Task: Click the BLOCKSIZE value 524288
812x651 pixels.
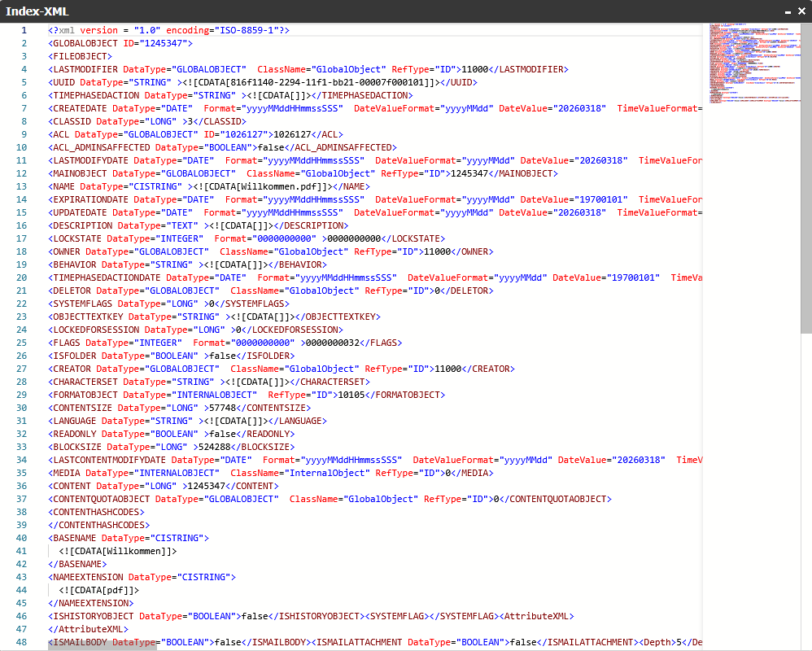Action: coord(212,447)
